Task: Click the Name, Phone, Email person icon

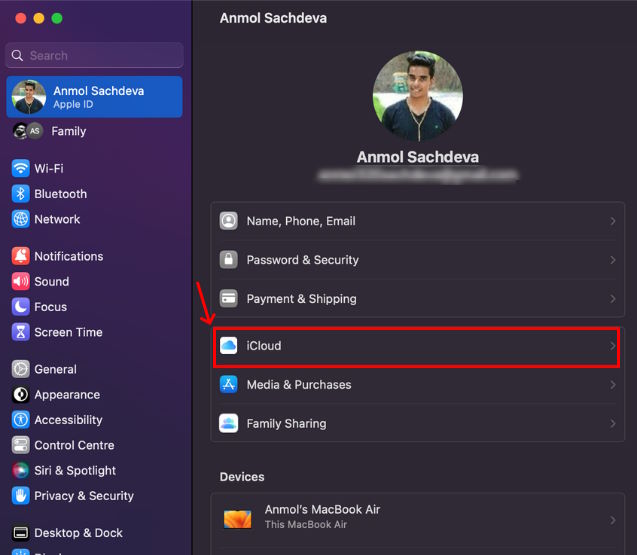Action: coord(228,221)
